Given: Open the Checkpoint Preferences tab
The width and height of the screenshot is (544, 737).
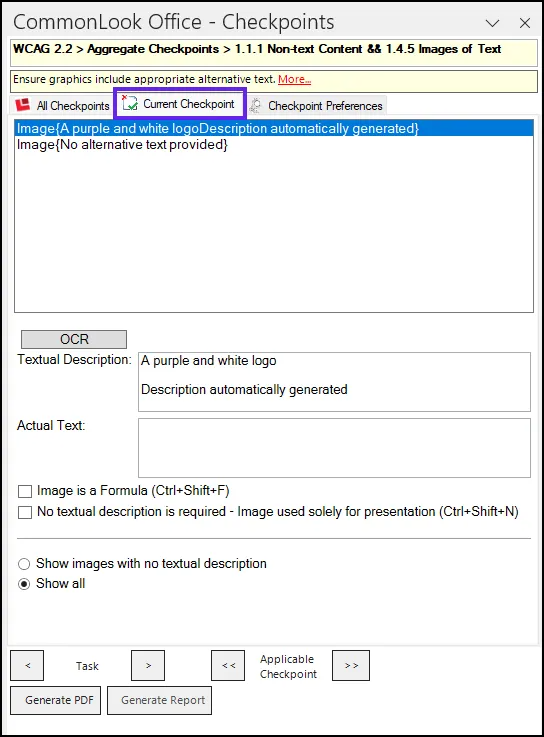Looking at the screenshot, I should click(316, 105).
